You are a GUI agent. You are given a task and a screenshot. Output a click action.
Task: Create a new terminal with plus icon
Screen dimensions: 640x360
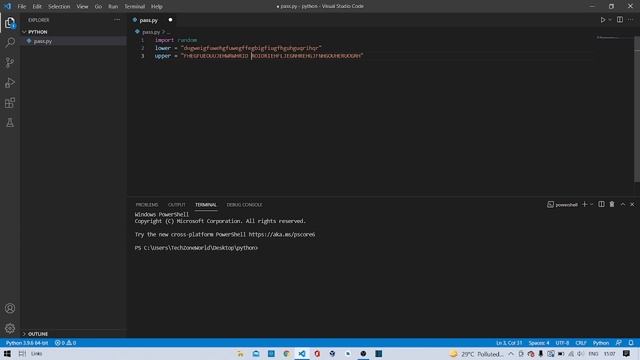584,204
